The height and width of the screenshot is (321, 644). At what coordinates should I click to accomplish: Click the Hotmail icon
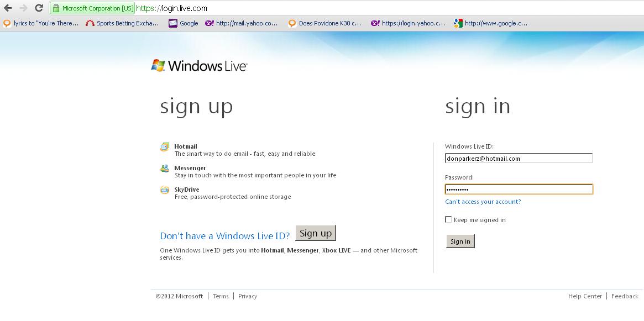pyautogui.click(x=165, y=147)
